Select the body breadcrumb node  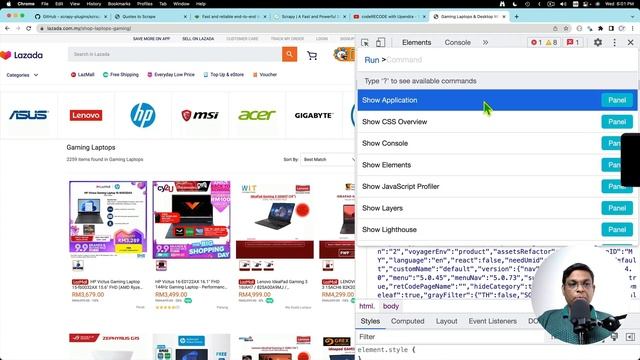click(391, 306)
